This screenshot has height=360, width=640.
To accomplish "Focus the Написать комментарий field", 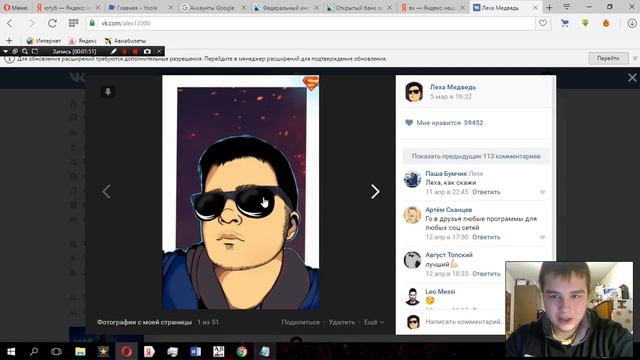I will coord(464,322).
